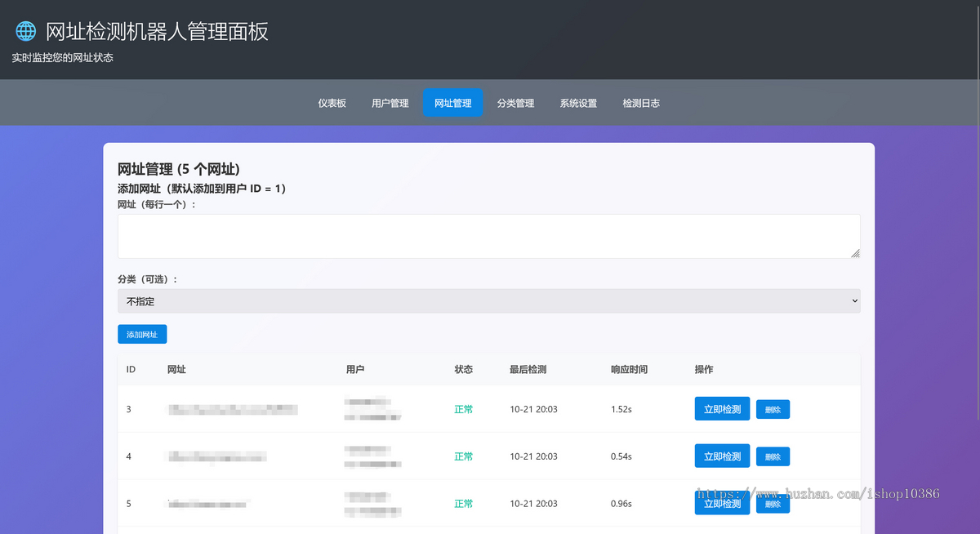Open the 系统设置 tab
The width and height of the screenshot is (980, 534).
click(x=578, y=104)
